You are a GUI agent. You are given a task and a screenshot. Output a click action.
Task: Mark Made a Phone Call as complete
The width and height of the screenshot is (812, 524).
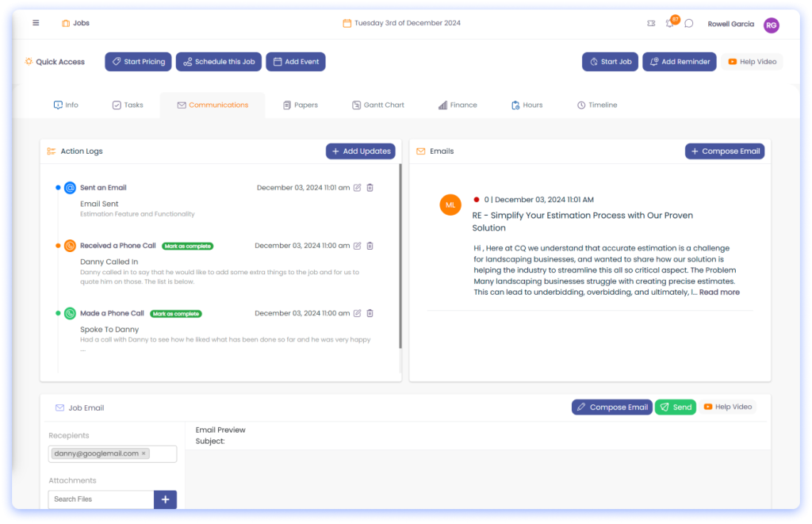(175, 313)
